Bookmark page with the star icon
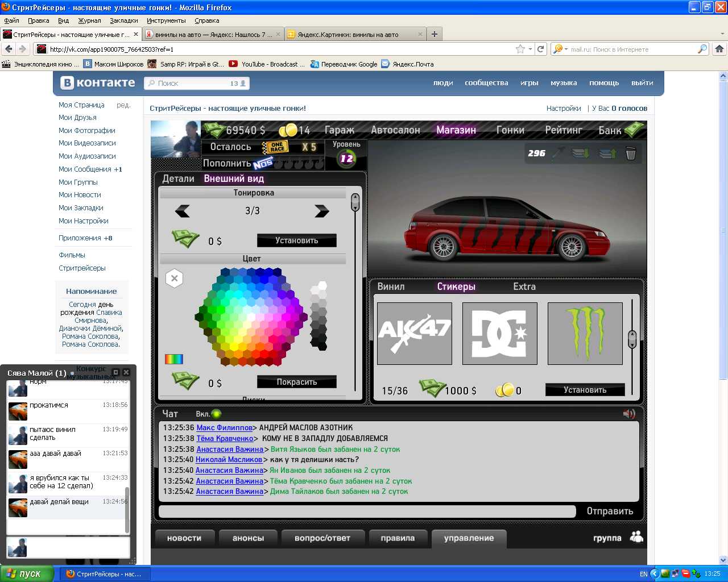Screen dimensions: 728x582 (520, 49)
